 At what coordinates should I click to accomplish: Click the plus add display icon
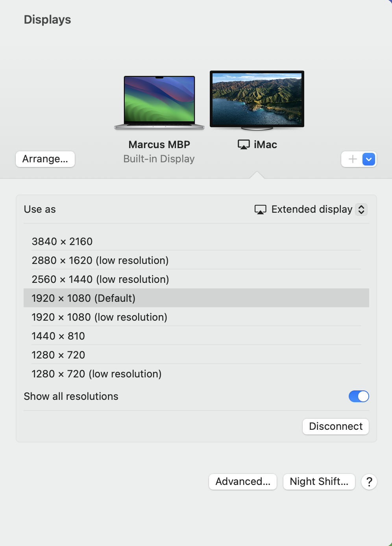click(x=353, y=159)
